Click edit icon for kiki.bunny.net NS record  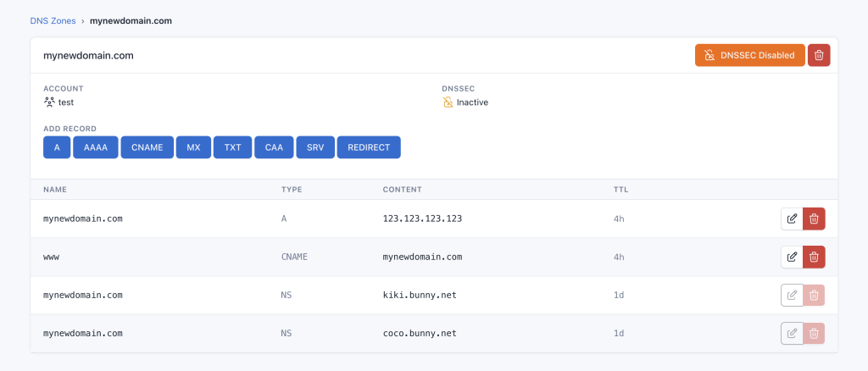tap(792, 295)
